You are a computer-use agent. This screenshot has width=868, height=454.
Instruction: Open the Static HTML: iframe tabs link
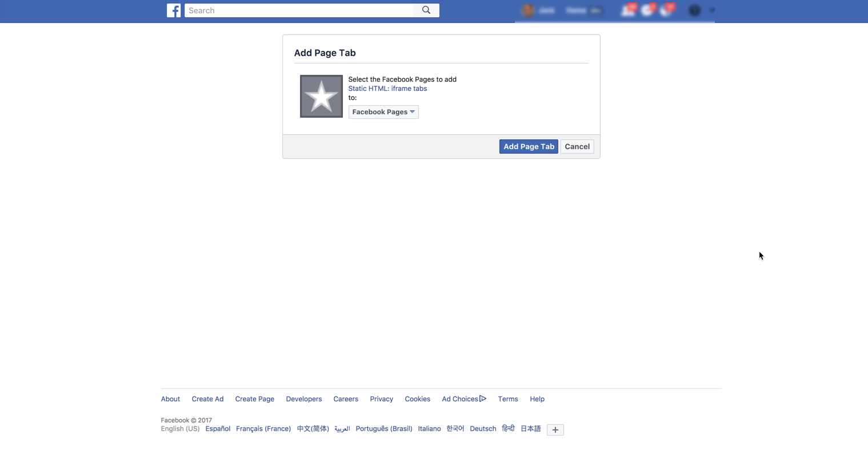(387, 89)
